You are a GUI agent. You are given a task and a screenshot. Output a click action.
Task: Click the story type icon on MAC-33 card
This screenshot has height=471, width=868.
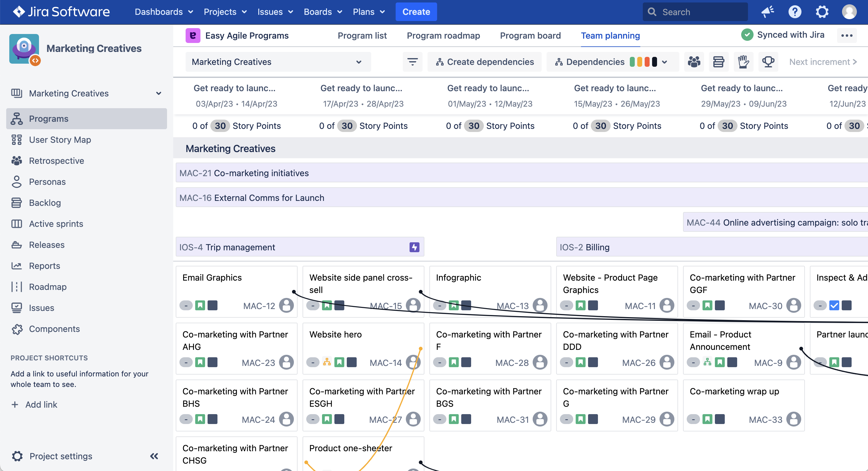click(x=707, y=419)
